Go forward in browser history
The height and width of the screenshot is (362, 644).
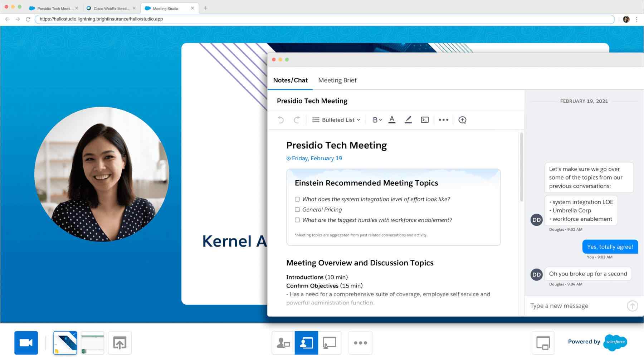tap(18, 19)
